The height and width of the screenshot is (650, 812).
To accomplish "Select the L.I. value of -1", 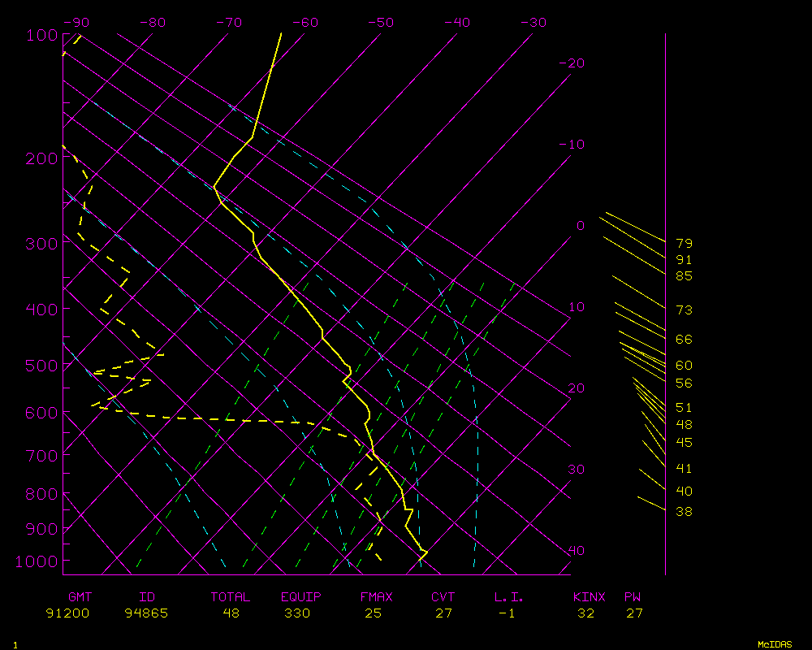I will (507, 613).
